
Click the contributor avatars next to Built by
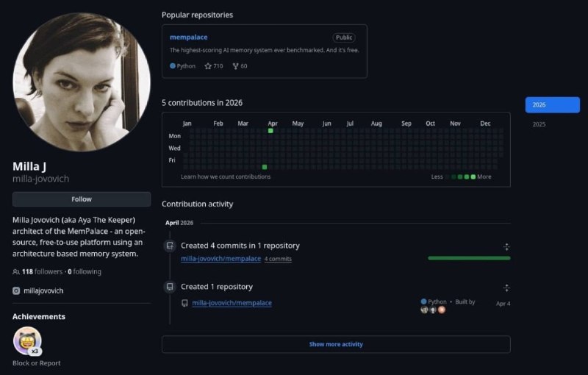click(x=433, y=310)
